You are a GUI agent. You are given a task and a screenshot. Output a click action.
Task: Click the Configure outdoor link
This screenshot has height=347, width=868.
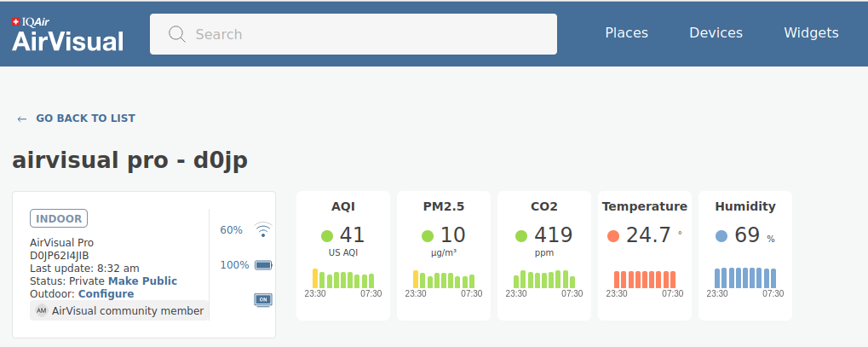tap(106, 294)
